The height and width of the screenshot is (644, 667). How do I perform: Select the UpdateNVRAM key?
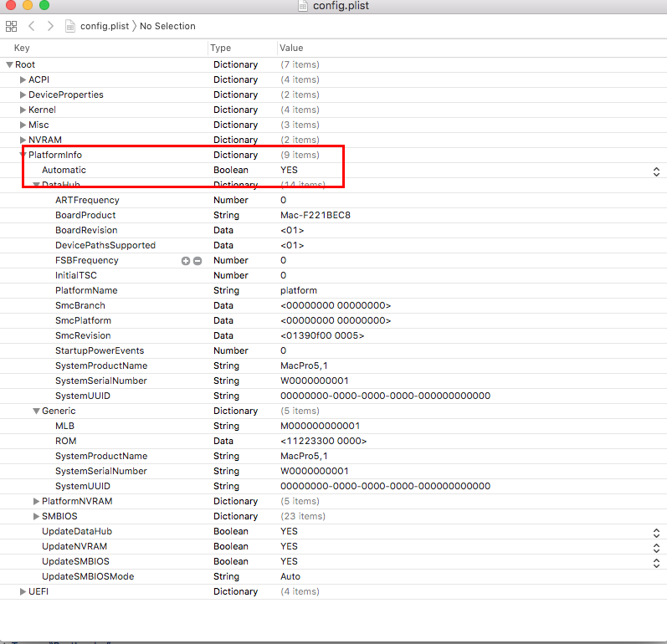pyautogui.click(x=74, y=547)
